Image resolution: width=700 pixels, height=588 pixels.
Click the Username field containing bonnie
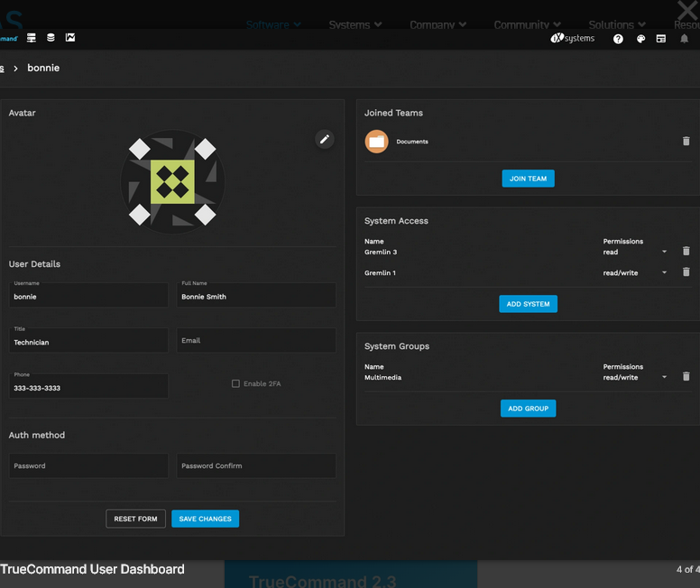(88, 295)
